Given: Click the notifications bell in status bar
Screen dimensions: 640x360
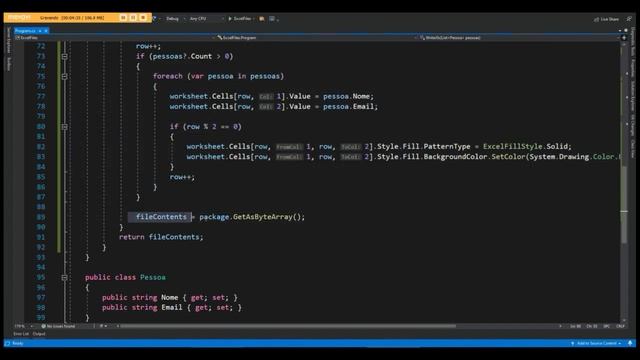Looking at the screenshot, I should [x=630, y=343].
